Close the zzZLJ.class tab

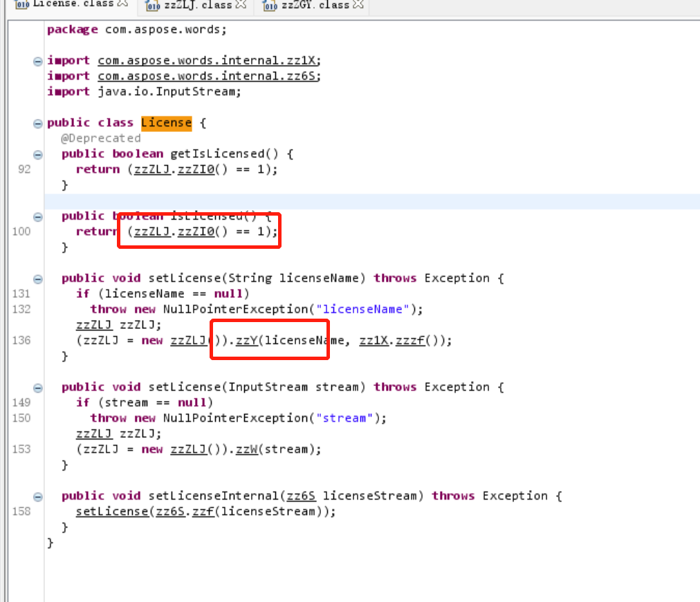[241, 4]
